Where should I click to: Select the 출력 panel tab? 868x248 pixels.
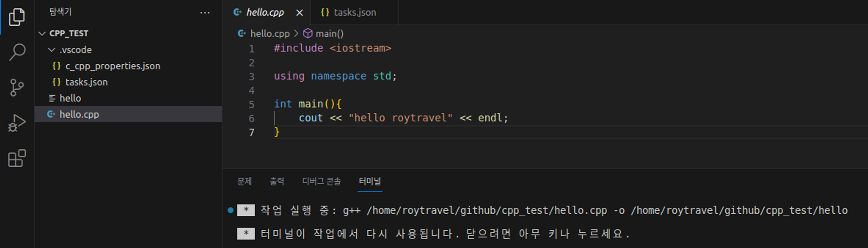(x=277, y=182)
